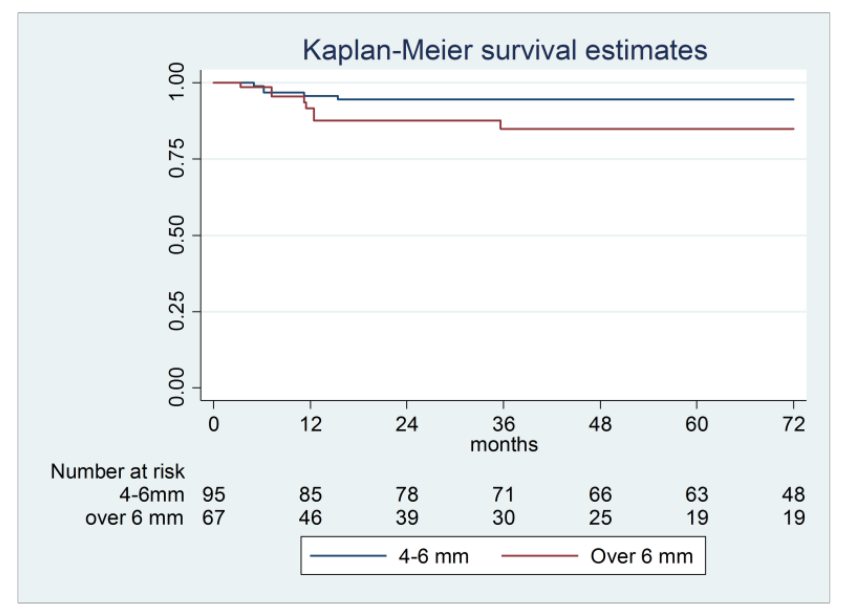This screenshot has height=616, width=847.
Task: Click the at-risk value 67
Action: pyautogui.click(x=213, y=518)
